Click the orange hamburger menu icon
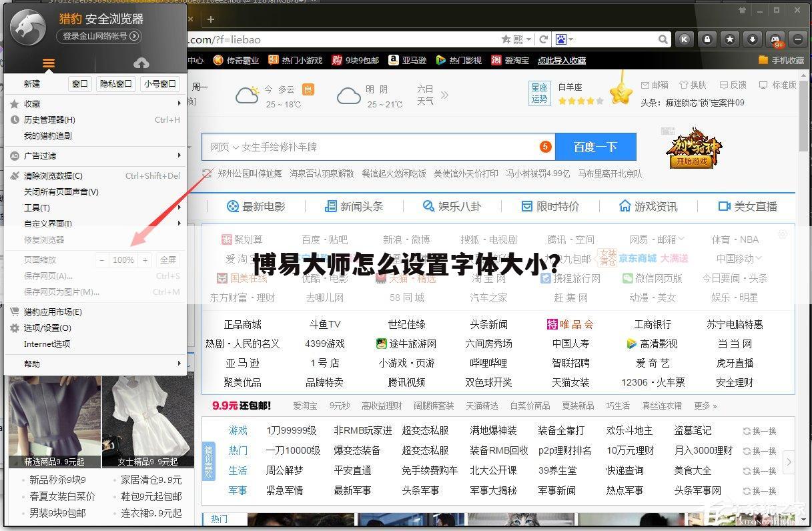Viewport: 812px width, 531px height. coord(49,63)
